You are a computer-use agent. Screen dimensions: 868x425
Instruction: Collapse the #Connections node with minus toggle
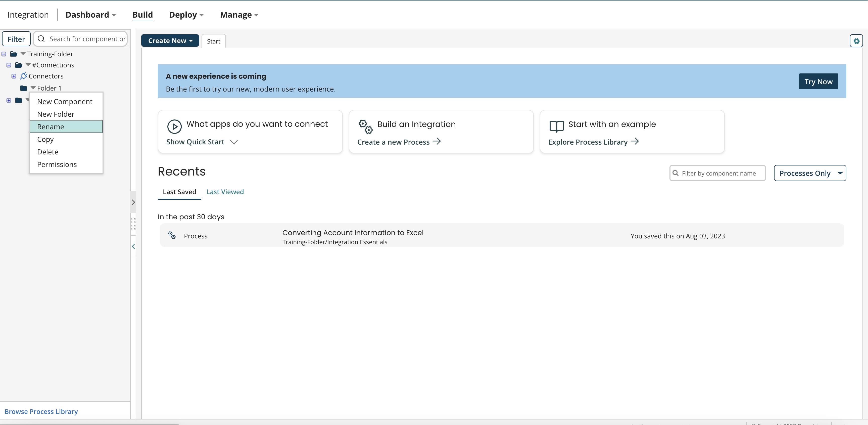[x=9, y=65]
